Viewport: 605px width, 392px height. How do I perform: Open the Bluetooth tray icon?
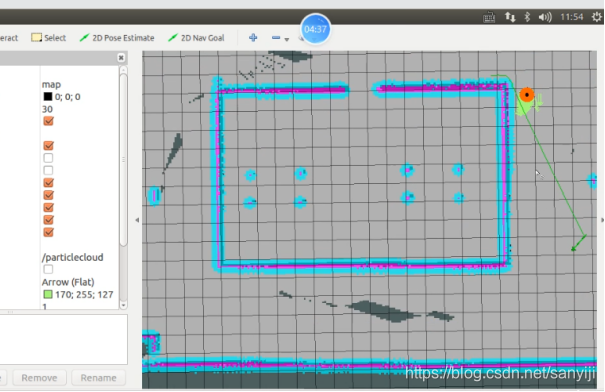coord(527,17)
